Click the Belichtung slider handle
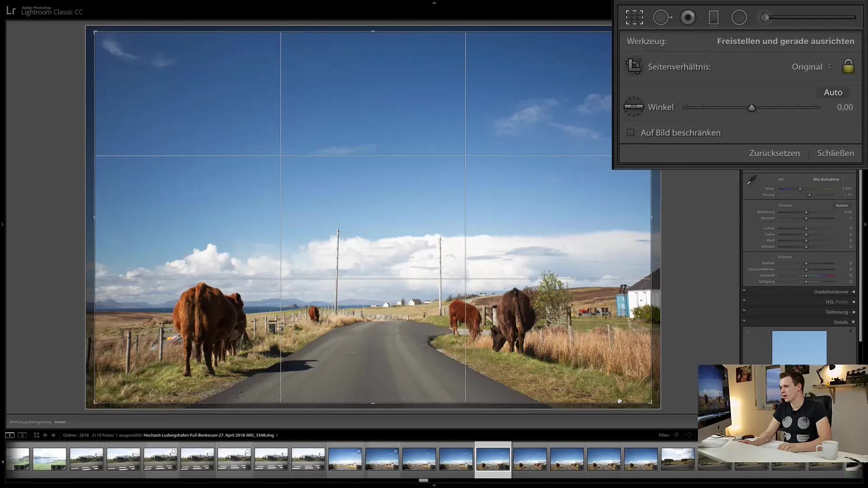Screen dimensions: 868x488 (806, 212)
